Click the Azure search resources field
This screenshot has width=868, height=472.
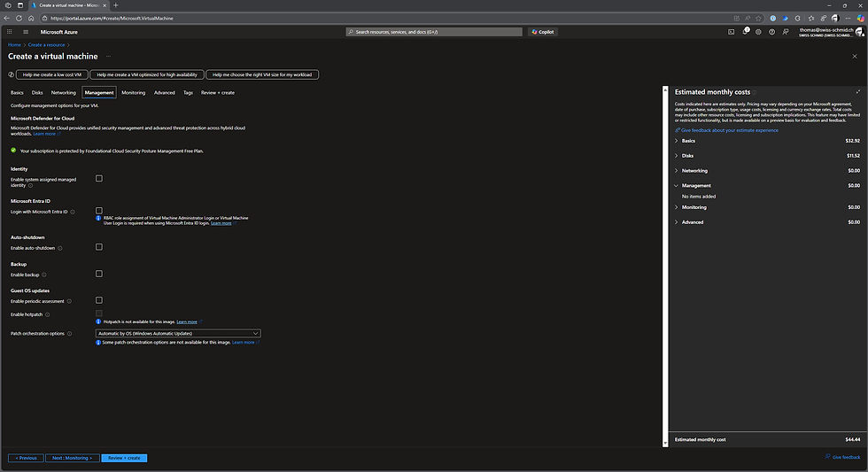(x=434, y=32)
